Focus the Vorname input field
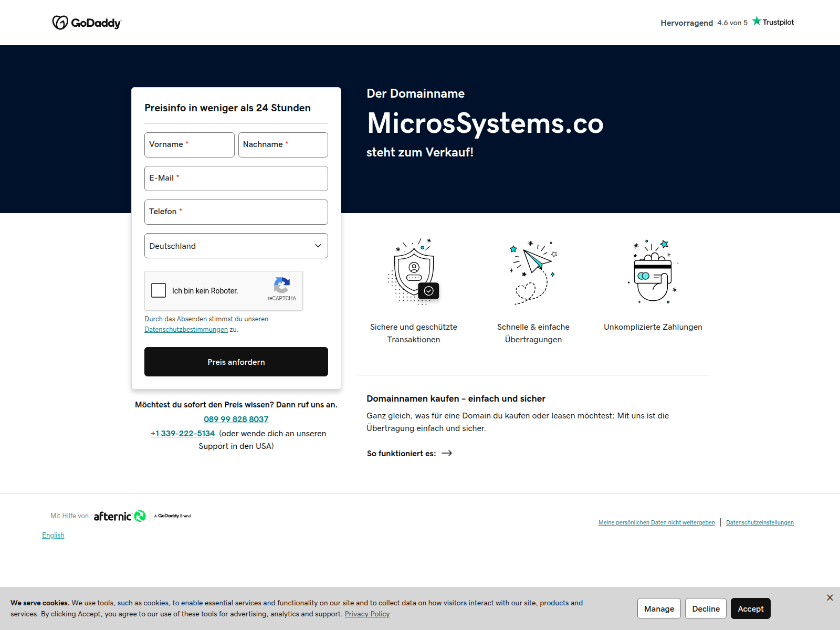 (190, 145)
